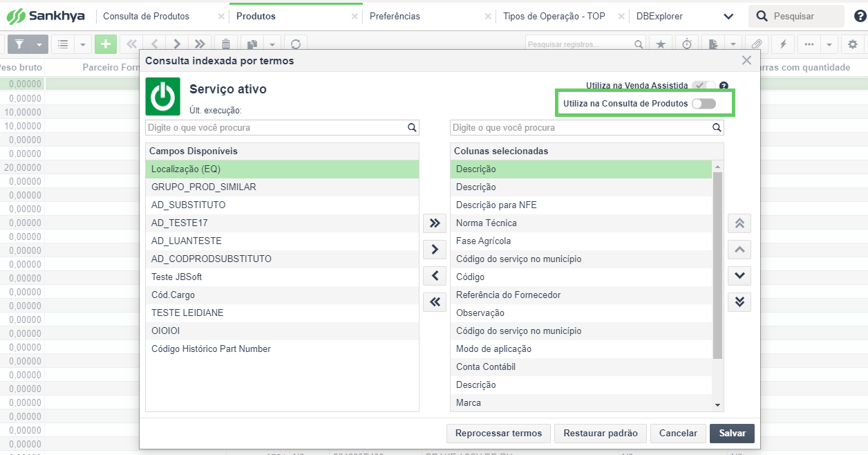Toggle Utiliza na Consulta de Produtos switch

[704, 104]
